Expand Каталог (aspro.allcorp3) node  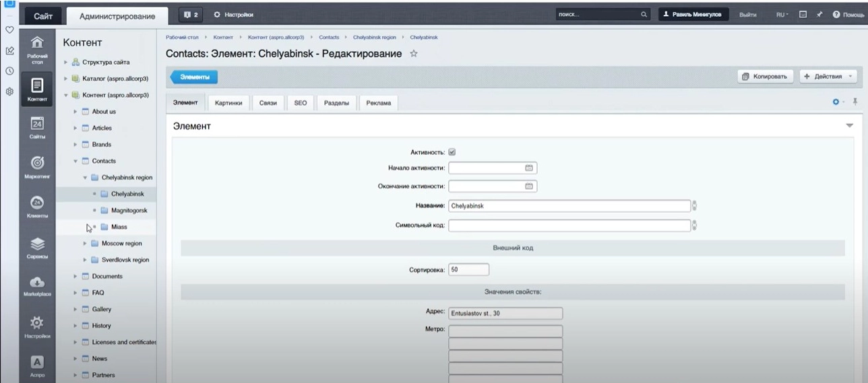coord(66,79)
